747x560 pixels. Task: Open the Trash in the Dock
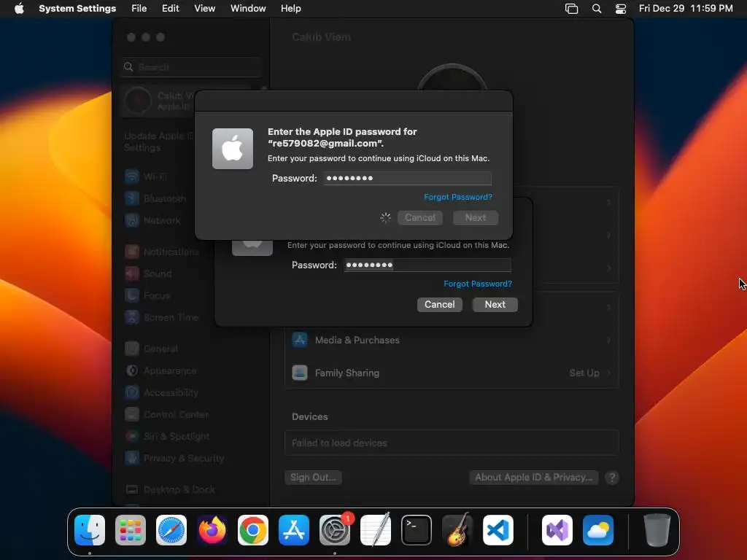pyautogui.click(x=657, y=530)
